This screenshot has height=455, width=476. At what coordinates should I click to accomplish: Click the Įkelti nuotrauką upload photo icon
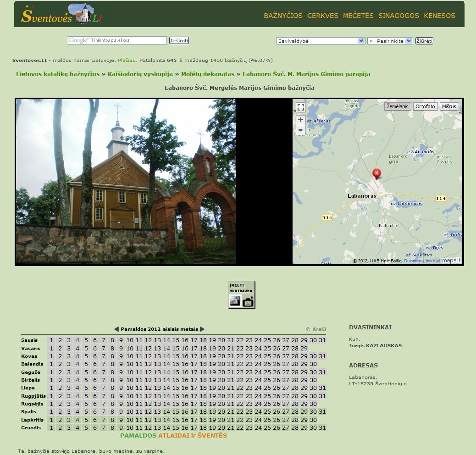tap(242, 295)
